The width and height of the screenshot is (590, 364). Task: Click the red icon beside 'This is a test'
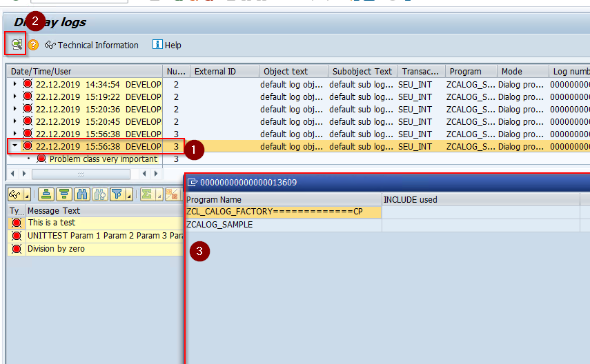pos(17,223)
